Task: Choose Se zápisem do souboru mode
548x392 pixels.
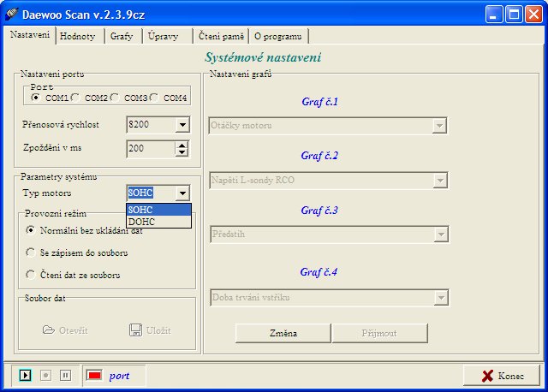Action: coord(31,252)
